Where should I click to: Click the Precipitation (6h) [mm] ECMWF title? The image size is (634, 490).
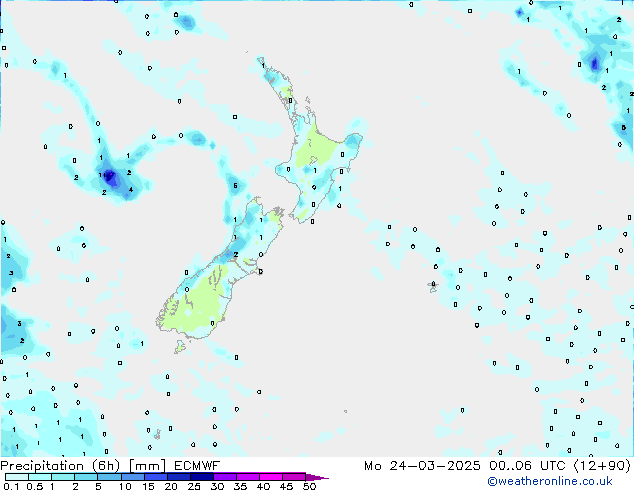110,466
